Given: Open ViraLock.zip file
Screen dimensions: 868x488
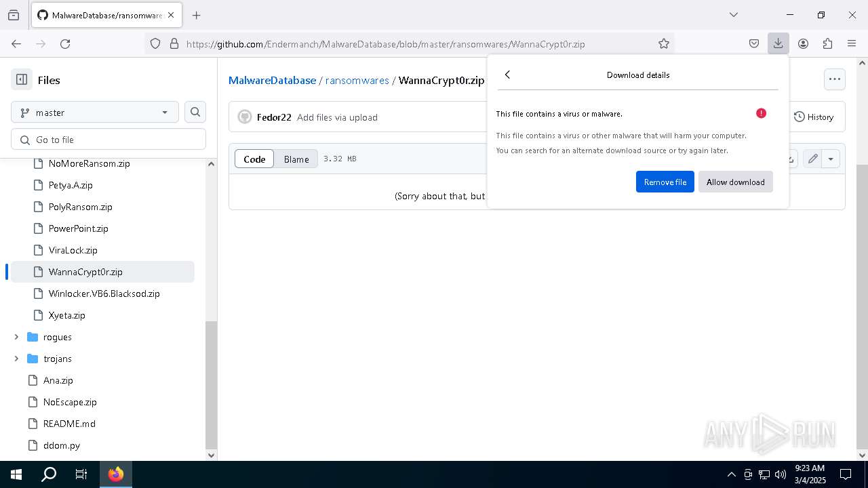Looking at the screenshot, I should click(x=73, y=250).
